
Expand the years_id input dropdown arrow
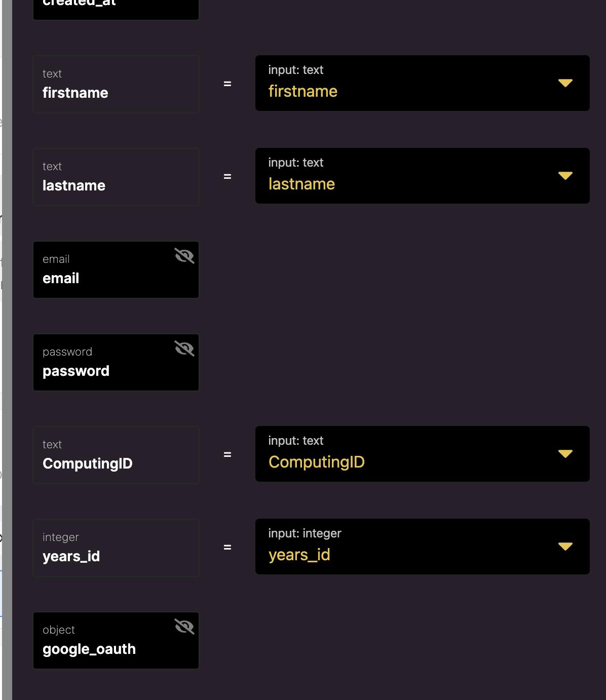(565, 547)
